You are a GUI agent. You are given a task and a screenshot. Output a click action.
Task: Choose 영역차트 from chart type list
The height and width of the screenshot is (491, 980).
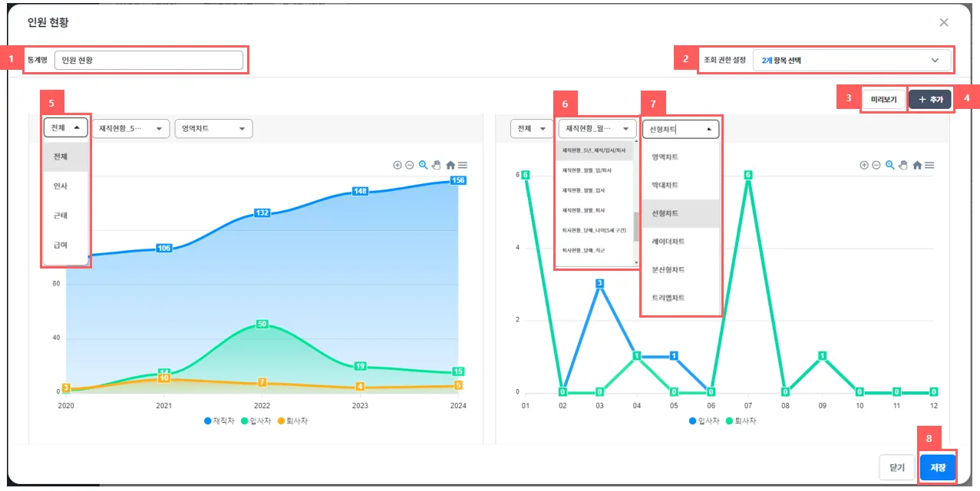pyautogui.click(x=681, y=157)
